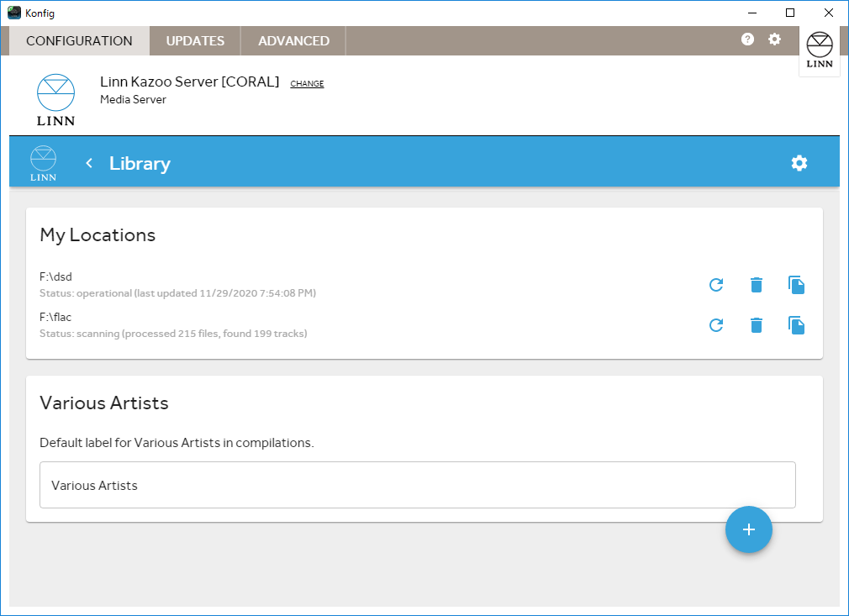Open Konfig settings gear in top bar
The image size is (849, 616).
(775, 39)
